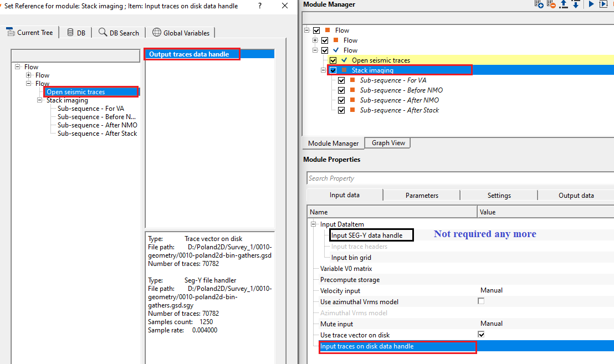Image resolution: width=614 pixels, height=364 pixels.
Task: Expand the collapsed Flow in Current Tree
Action: (29, 75)
